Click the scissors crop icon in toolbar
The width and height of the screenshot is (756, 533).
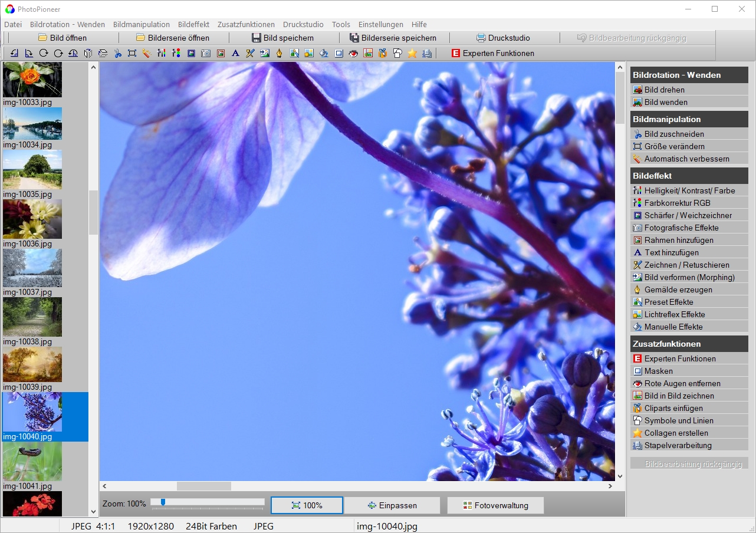click(117, 53)
